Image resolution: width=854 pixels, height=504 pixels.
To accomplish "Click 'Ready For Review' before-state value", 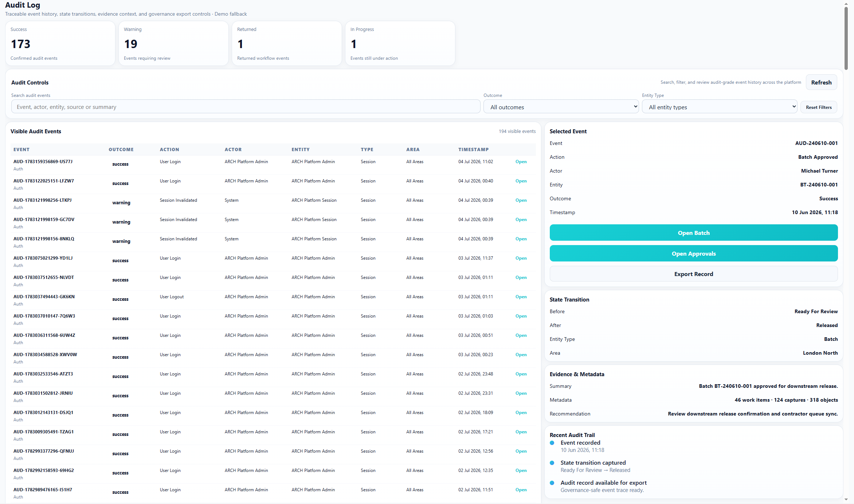I will click(x=816, y=311).
